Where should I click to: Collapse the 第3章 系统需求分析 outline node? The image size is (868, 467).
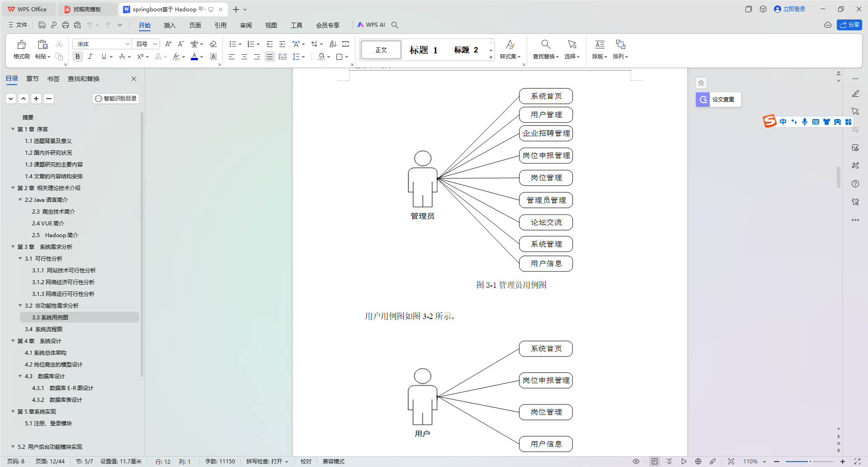pyautogui.click(x=13, y=247)
